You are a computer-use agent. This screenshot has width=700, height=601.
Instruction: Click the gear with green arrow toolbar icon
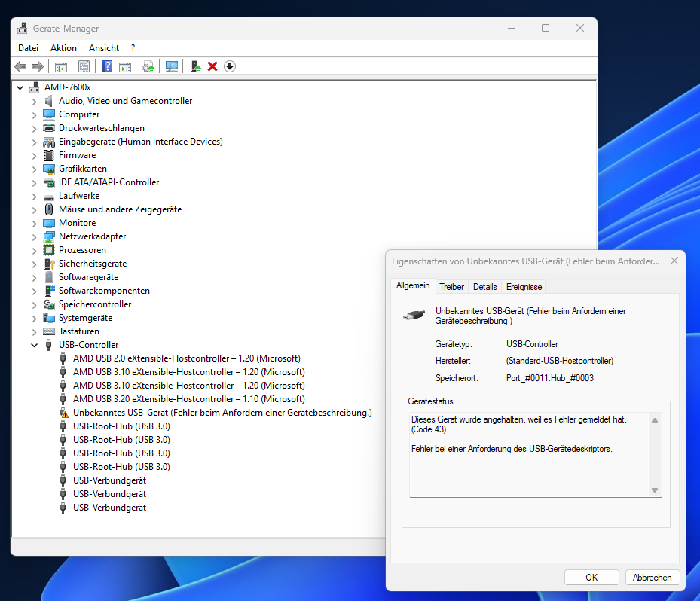click(x=148, y=67)
